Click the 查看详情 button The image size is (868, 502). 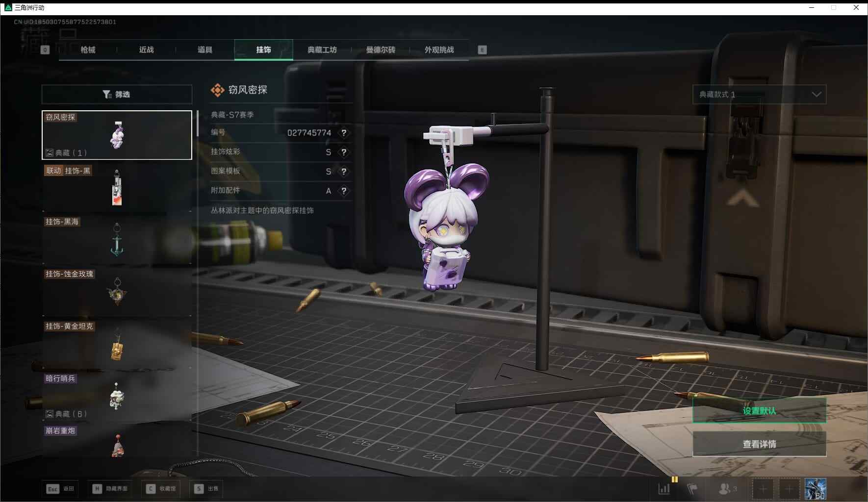(759, 444)
